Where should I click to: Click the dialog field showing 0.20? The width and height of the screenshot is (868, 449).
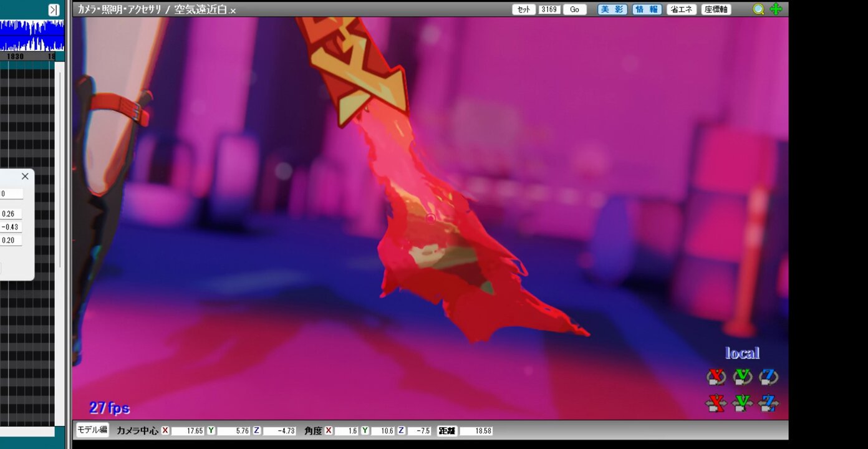click(x=11, y=240)
